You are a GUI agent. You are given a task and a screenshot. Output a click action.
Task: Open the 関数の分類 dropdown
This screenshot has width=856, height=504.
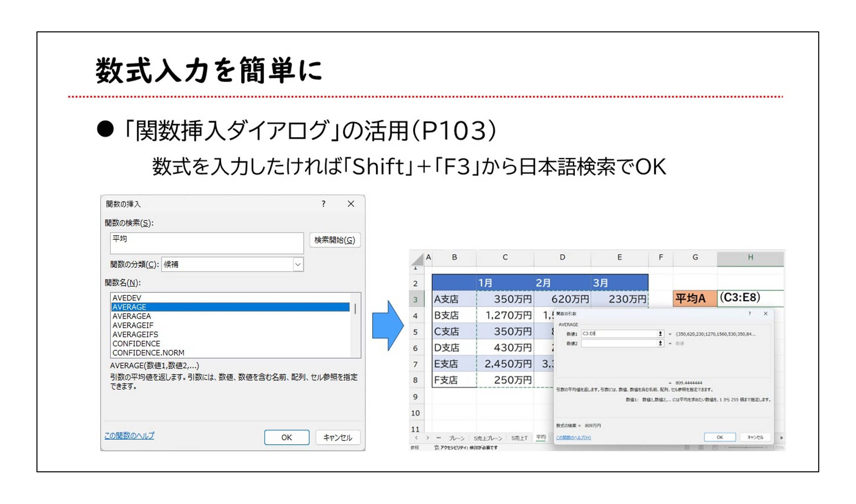pyautogui.click(x=298, y=264)
